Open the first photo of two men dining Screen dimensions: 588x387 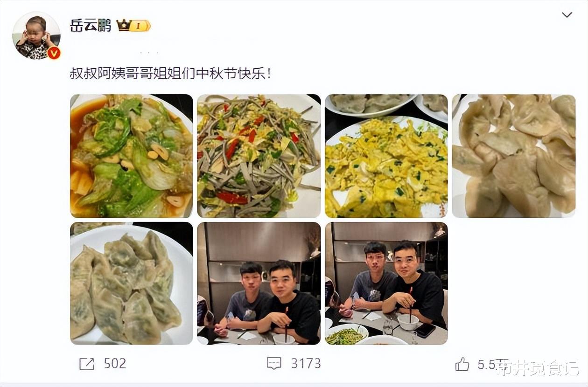(x=259, y=283)
